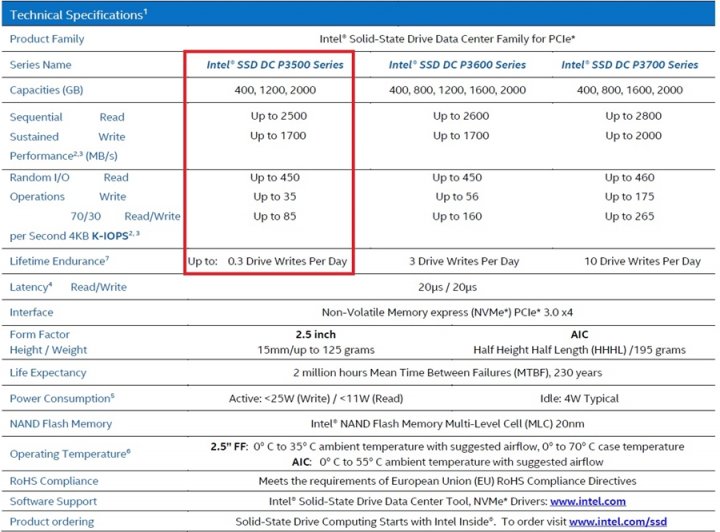Open the www.intel.com/ssd ordering link
The image size is (720, 532).
618,521
